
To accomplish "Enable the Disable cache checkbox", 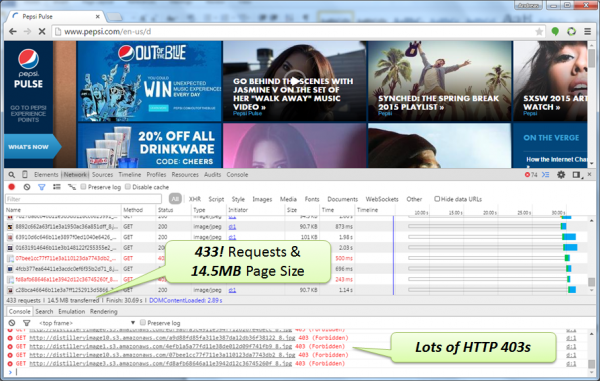I will 127,187.
